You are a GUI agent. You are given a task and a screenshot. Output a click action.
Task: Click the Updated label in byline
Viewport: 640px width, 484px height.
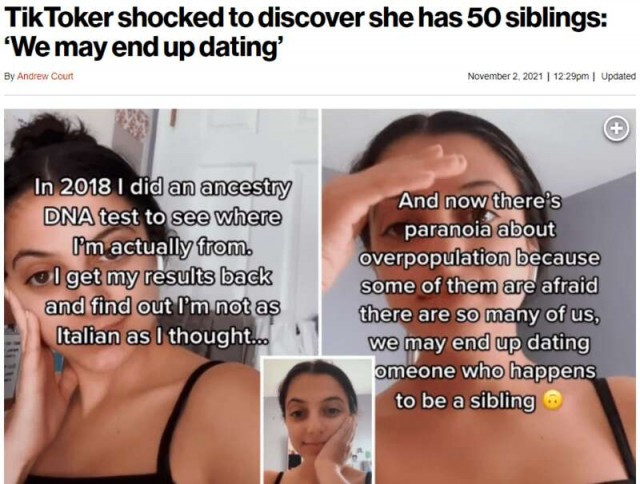[619, 76]
